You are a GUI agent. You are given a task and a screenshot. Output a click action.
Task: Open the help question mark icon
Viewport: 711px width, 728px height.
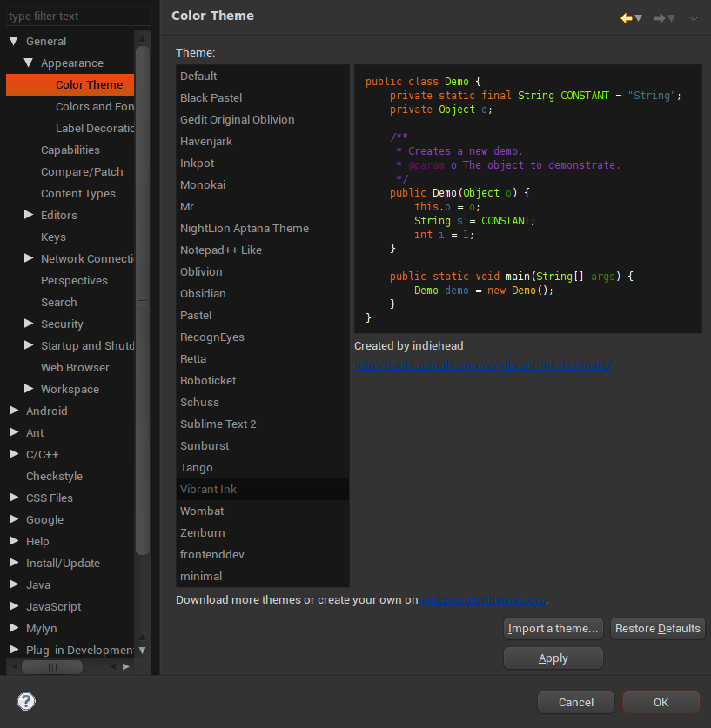(x=26, y=701)
